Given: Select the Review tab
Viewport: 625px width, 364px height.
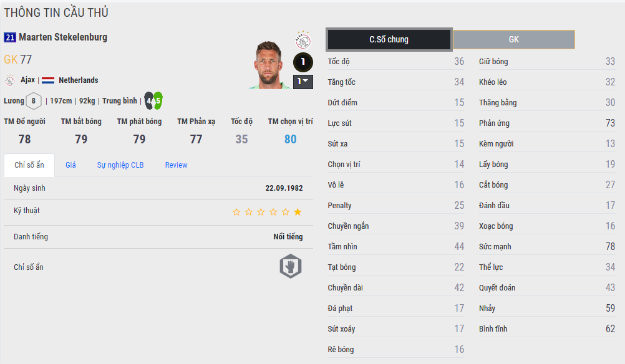Looking at the screenshot, I should [x=176, y=165].
